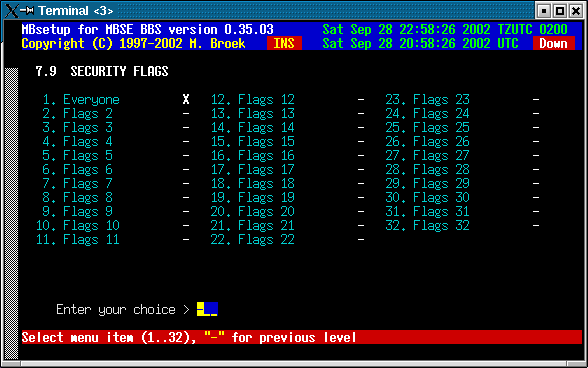This screenshot has height=368, width=588.
Task: Select menu item 27. Flags 27
Action: 428,156
